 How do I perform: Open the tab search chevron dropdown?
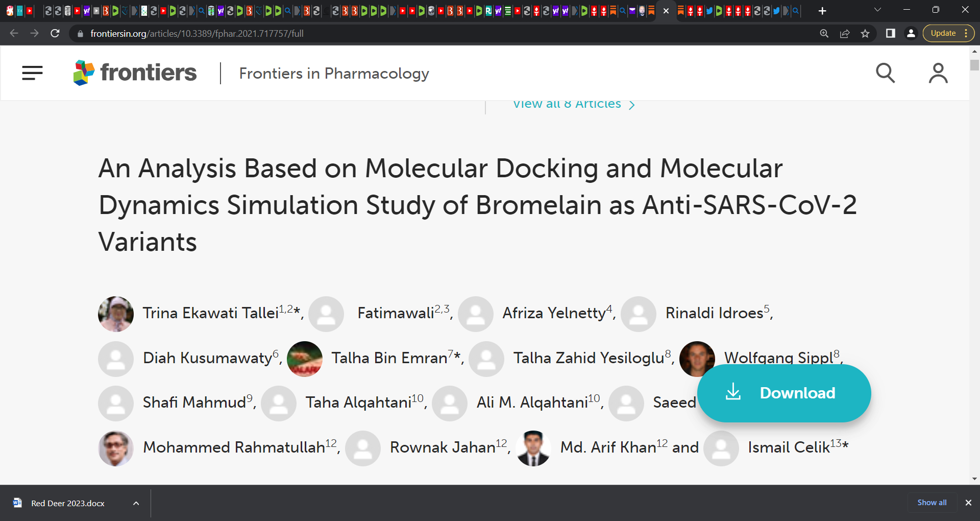(x=877, y=10)
